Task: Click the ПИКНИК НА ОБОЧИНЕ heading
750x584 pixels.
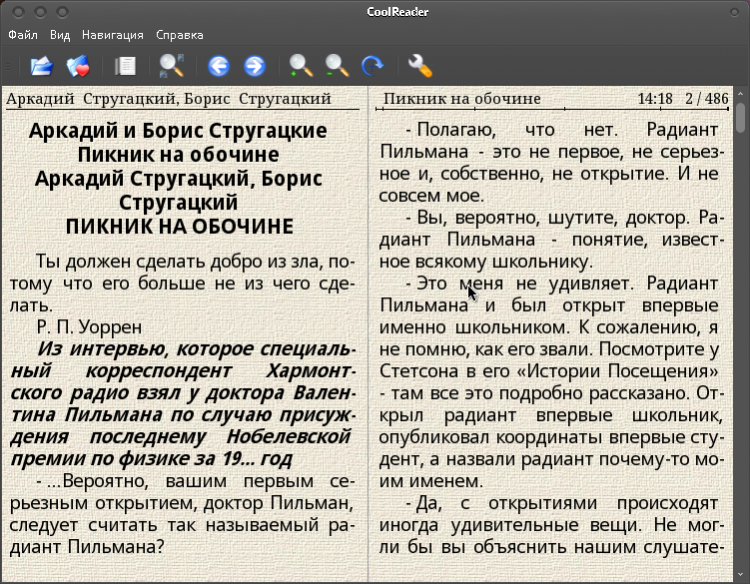Action: 179,226
